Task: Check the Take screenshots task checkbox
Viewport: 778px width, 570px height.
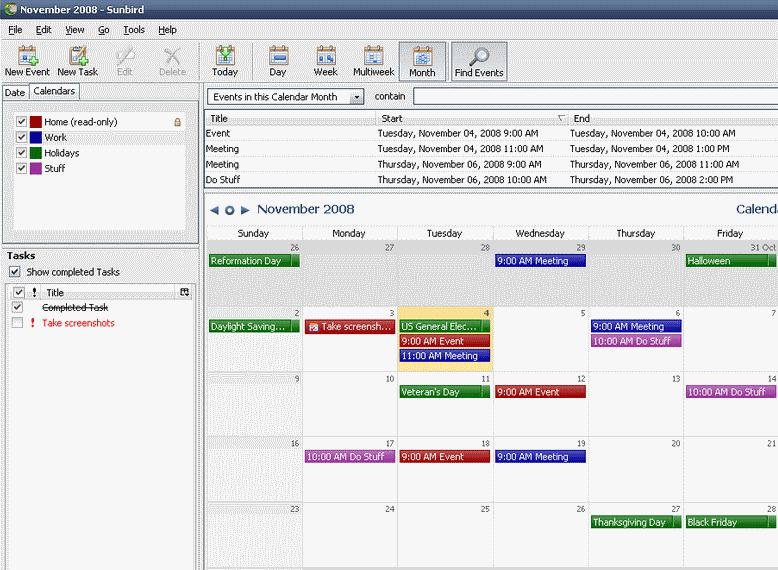Action: [17, 323]
